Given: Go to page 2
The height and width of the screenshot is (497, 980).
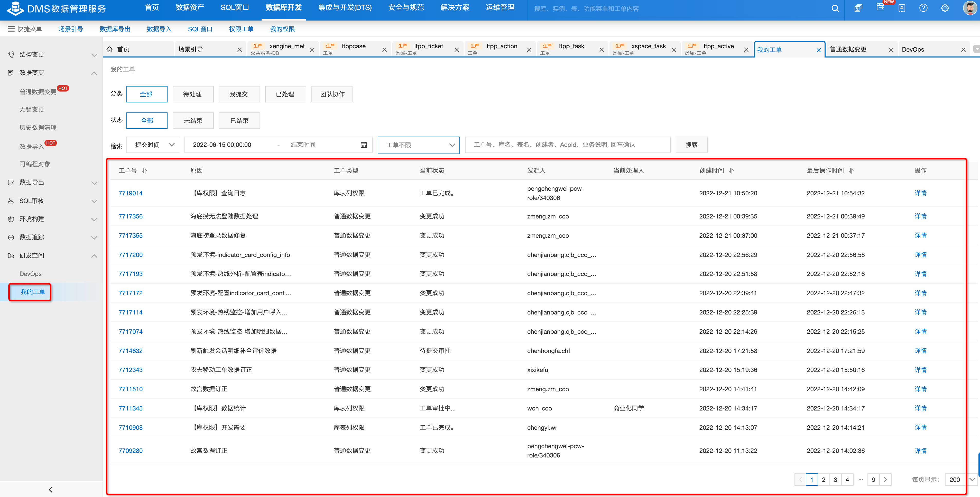Looking at the screenshot, I should pyautogui.click(x=823, y=480).
